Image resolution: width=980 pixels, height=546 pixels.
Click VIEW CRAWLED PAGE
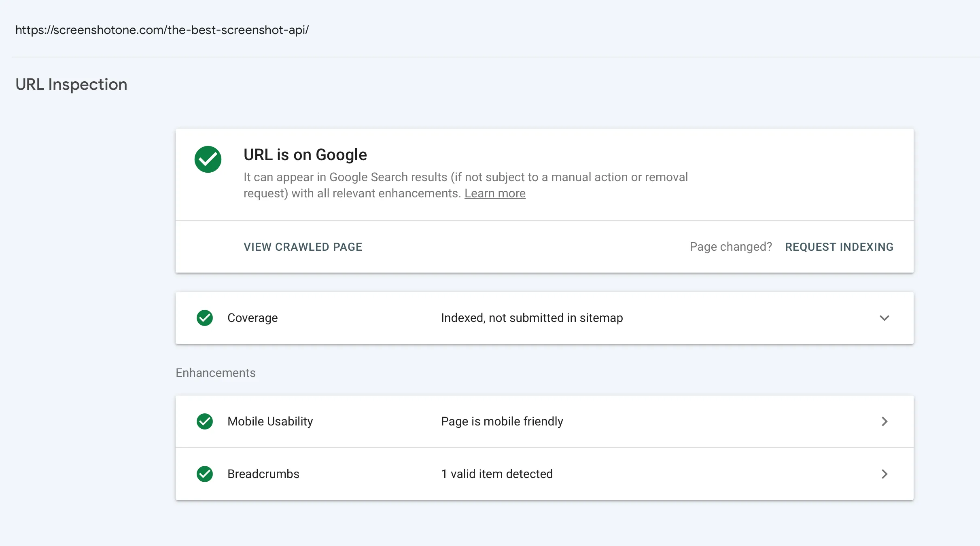[x=303, y=247]
